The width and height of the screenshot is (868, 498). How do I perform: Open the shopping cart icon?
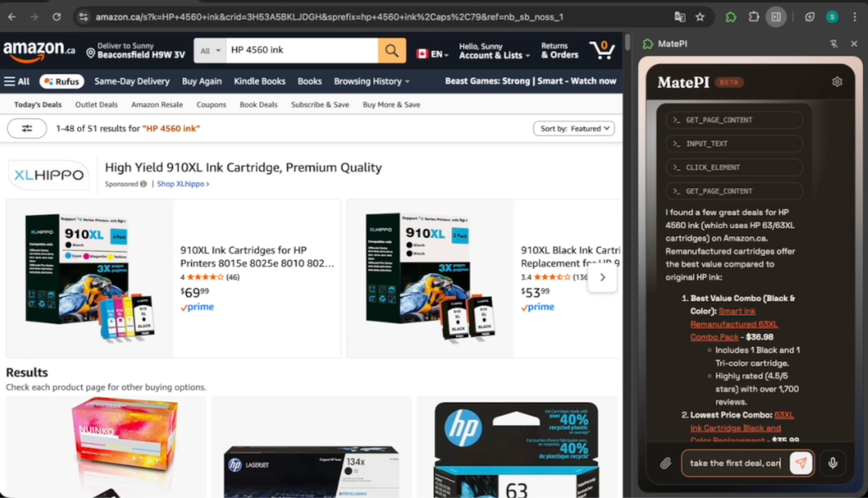click(602, 50)
